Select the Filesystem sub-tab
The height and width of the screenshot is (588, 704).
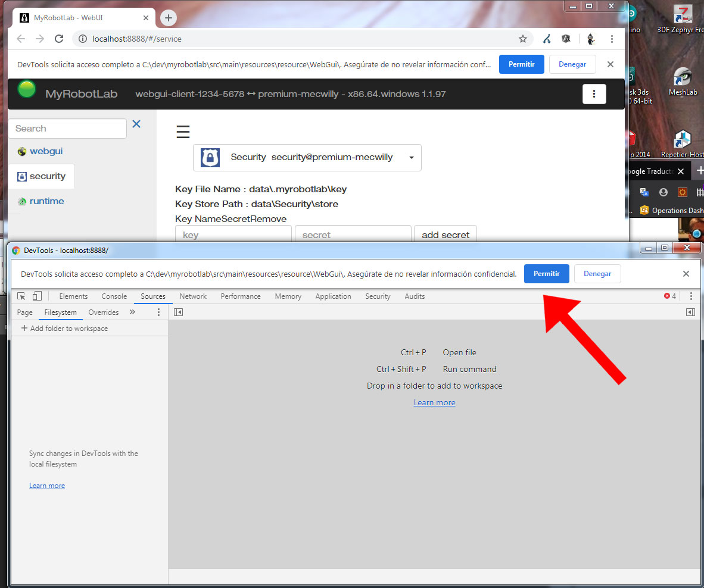(x=61, y=312)
